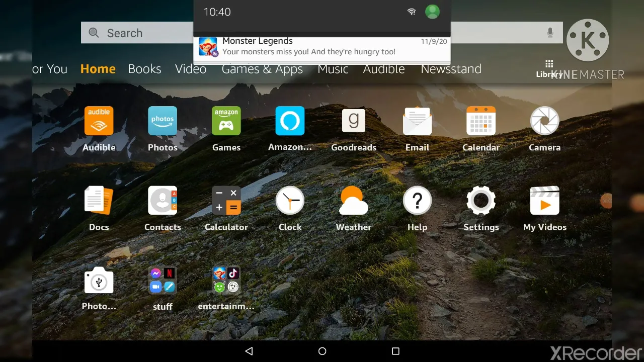
Task: Open the Calendar app
Action: [481, 121]
